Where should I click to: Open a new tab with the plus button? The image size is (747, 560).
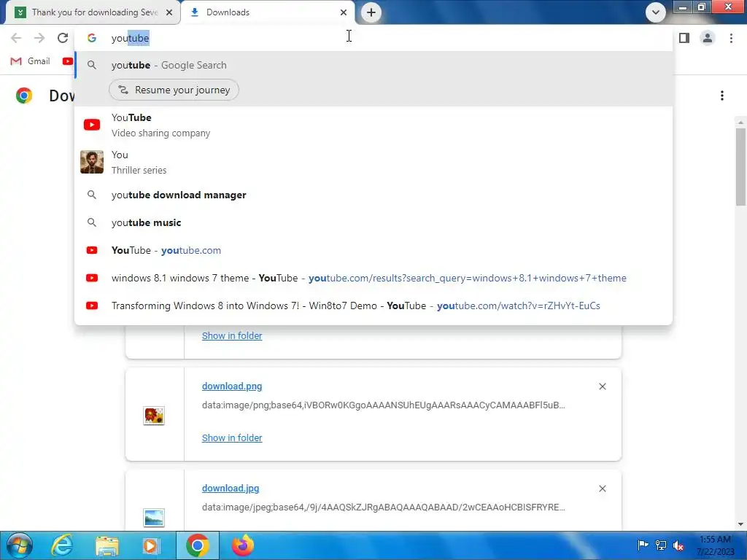pos(371,12)
